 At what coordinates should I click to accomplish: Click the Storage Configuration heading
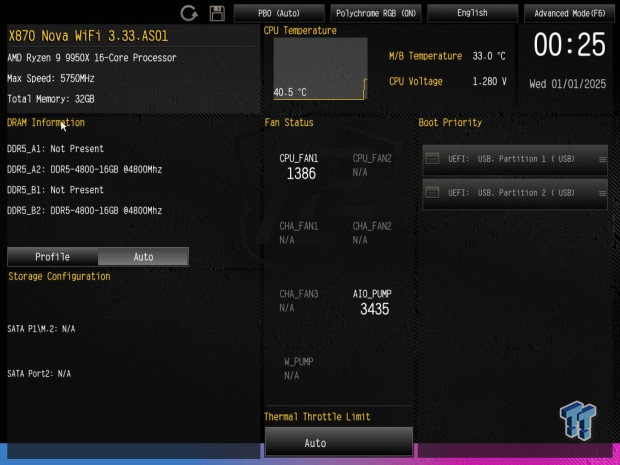(59, 276)
